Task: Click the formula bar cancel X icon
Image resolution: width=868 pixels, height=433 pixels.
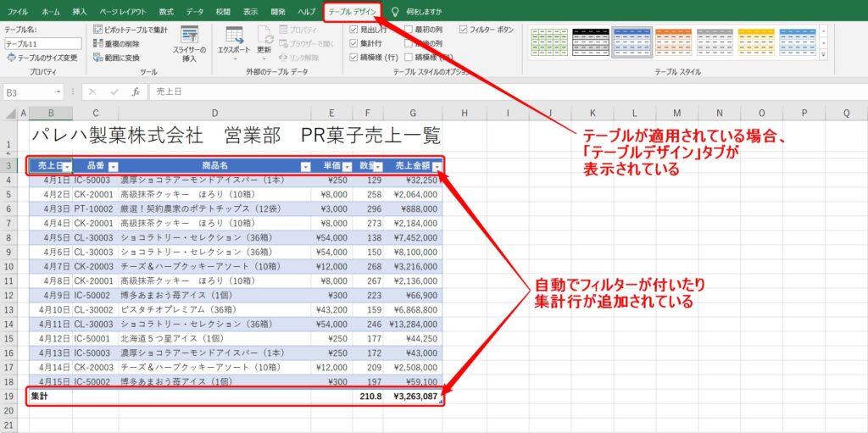Action: (92, 92)
